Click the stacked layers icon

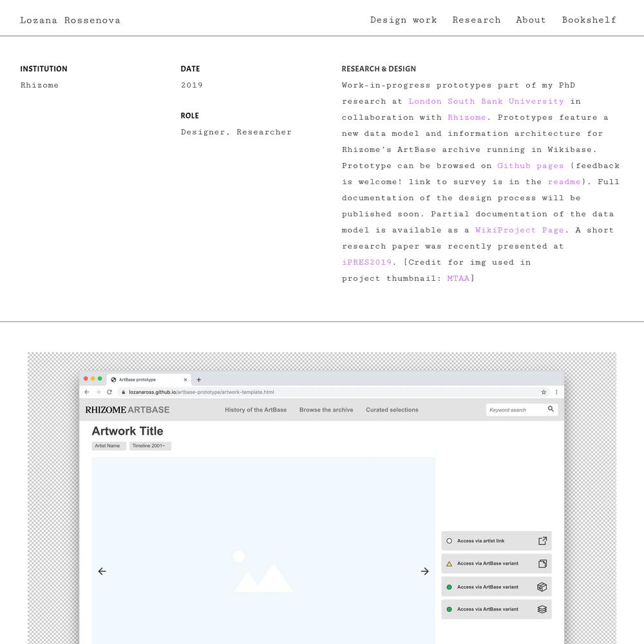pos(542,609)
